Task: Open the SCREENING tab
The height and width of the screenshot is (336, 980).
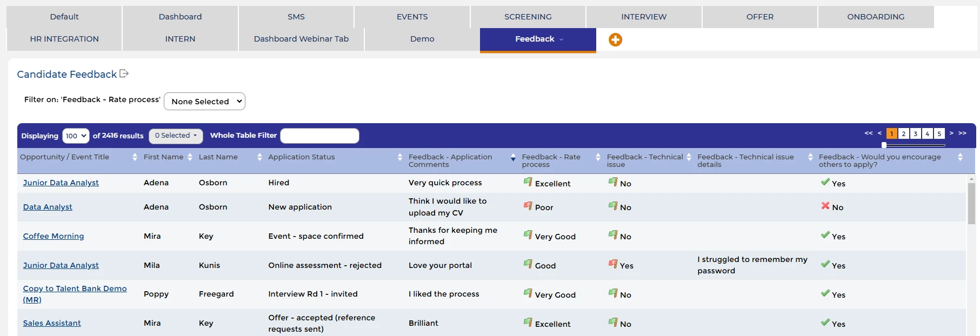Action: tap(528, 17)
